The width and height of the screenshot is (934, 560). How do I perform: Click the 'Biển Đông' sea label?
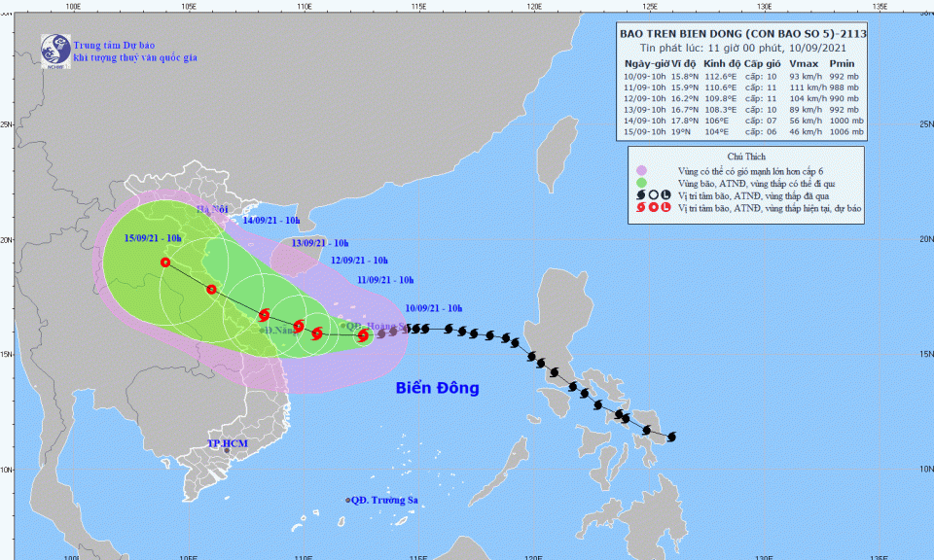click(437, 388)
